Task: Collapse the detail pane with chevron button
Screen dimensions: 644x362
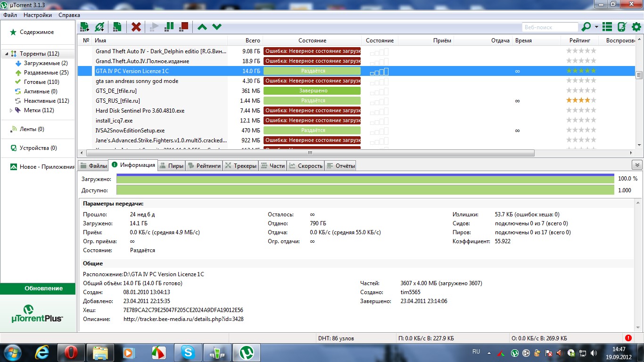Action: [x=637, y=165]
